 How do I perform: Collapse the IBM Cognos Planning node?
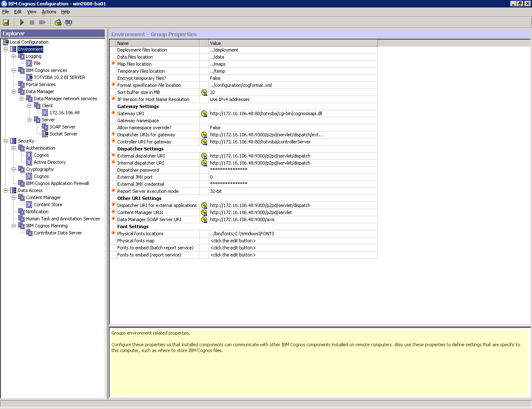14,226
